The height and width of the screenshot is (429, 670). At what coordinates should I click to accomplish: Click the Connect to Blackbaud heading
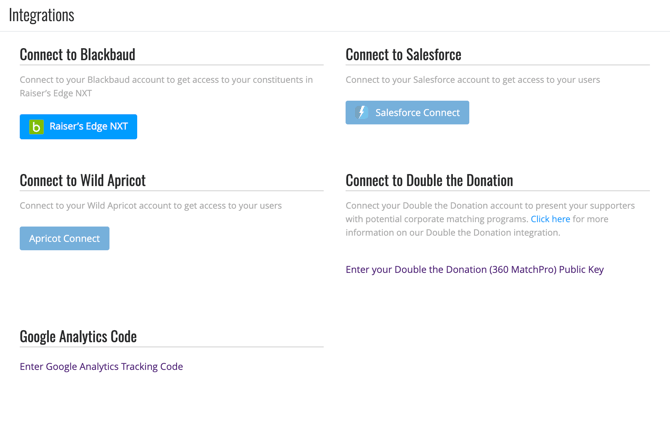click(77, 54)
